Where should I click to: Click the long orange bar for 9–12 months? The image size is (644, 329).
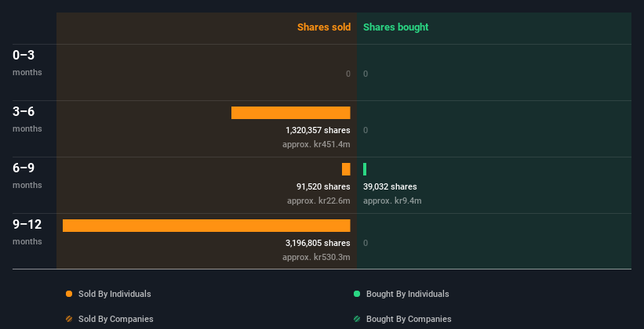coord(206,226)
